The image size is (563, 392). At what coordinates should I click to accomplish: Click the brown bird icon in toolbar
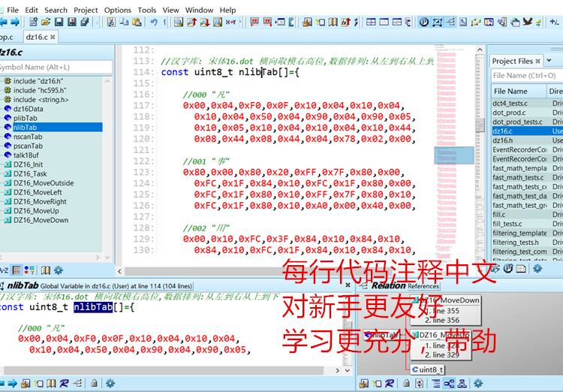click(527, 23)
